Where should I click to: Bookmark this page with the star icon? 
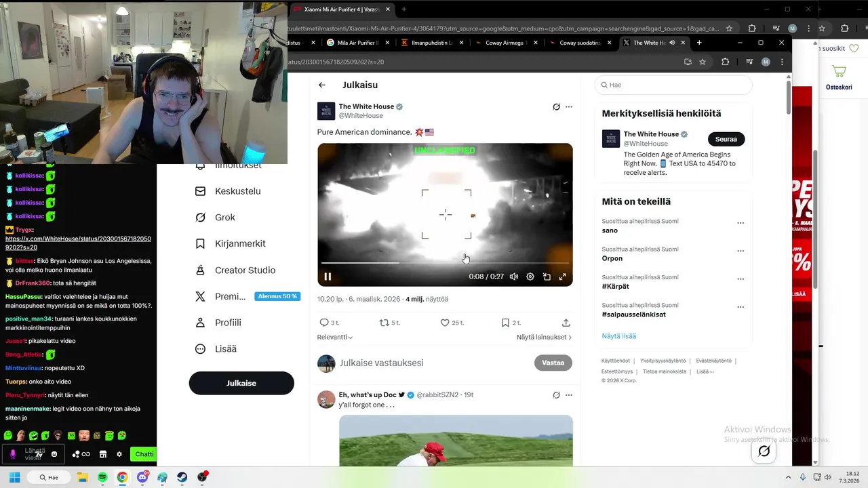(703, 62)
